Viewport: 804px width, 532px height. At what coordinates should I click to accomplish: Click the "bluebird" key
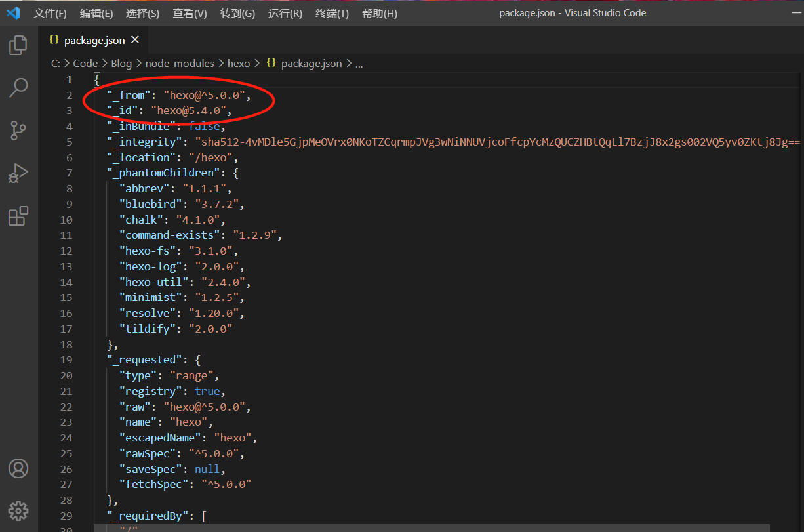[x=151, y=205]
